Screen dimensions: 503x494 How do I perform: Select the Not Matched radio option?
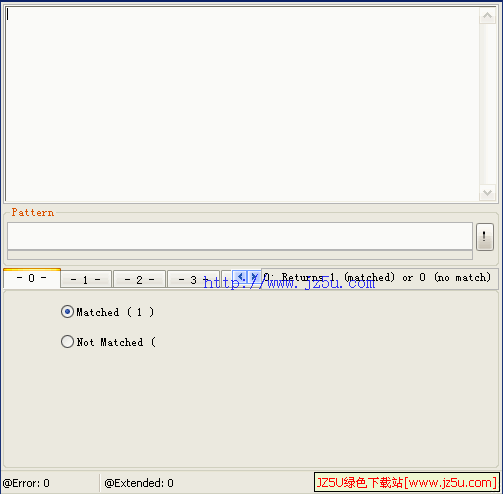click(108, 342)
